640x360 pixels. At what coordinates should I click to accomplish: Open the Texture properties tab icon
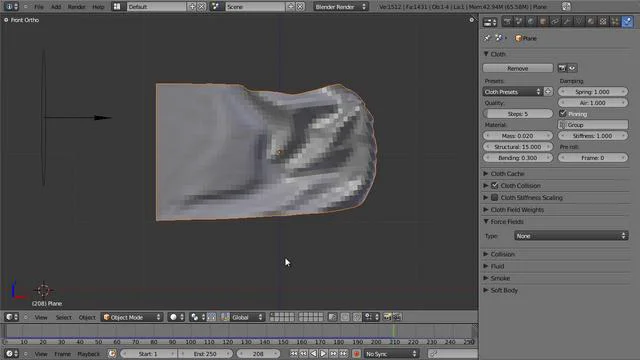click(x=603, y=22)
